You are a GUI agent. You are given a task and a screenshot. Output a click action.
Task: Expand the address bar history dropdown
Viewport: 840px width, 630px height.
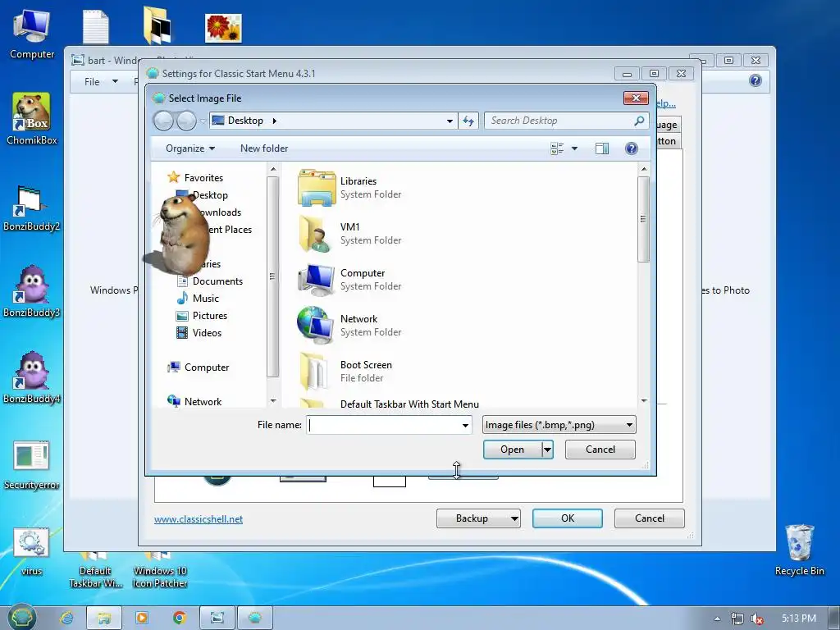click(450, 121)
